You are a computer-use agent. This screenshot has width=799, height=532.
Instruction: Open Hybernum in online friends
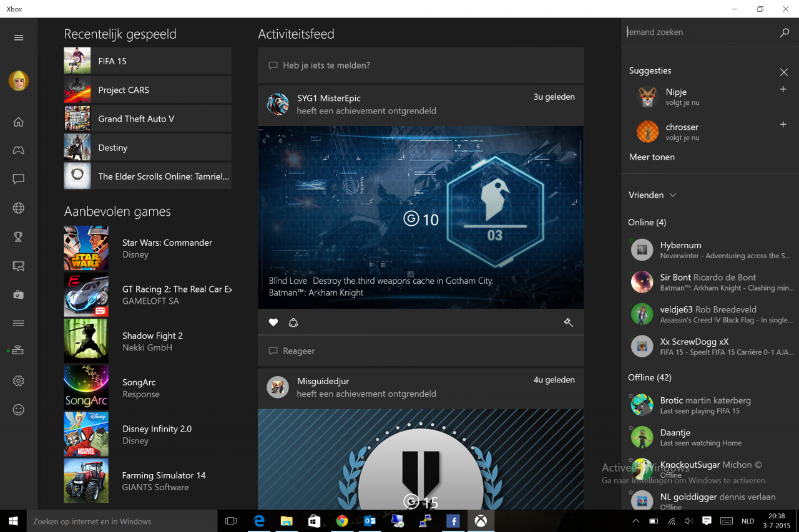710,250
